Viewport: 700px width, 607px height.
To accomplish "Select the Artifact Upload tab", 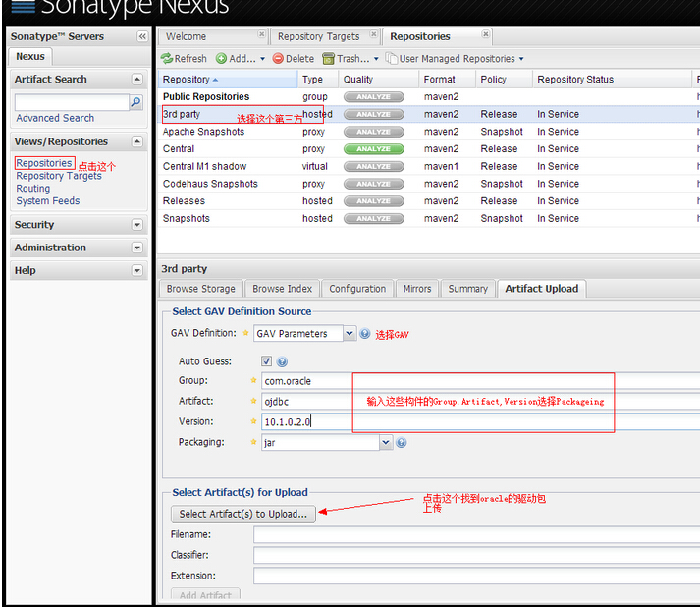I will 542,289.
